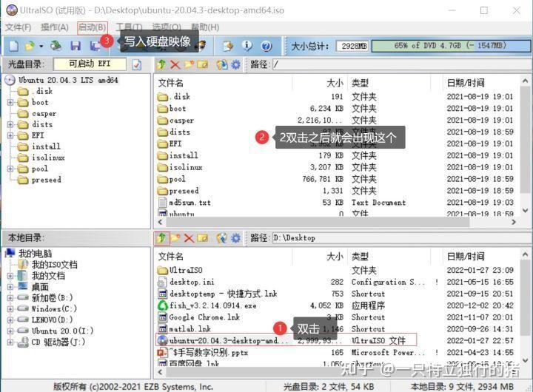Click the Save floppy disk icon
This screenshot has width=533, height=392.
pos(76,46)
